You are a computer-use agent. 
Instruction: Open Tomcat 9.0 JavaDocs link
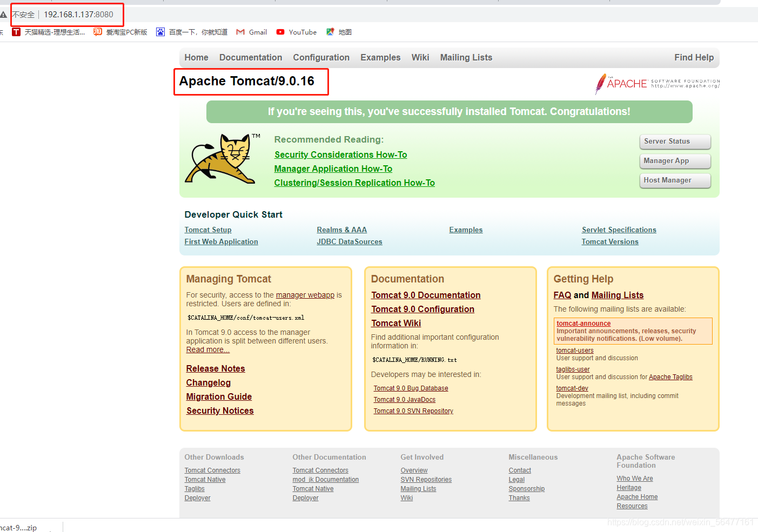[x=404, y=400]
